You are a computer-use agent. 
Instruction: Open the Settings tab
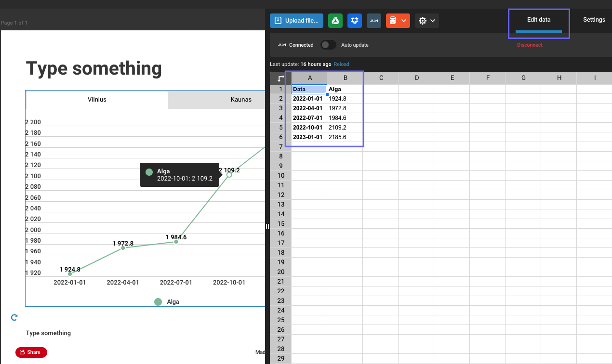click(594, 20)
